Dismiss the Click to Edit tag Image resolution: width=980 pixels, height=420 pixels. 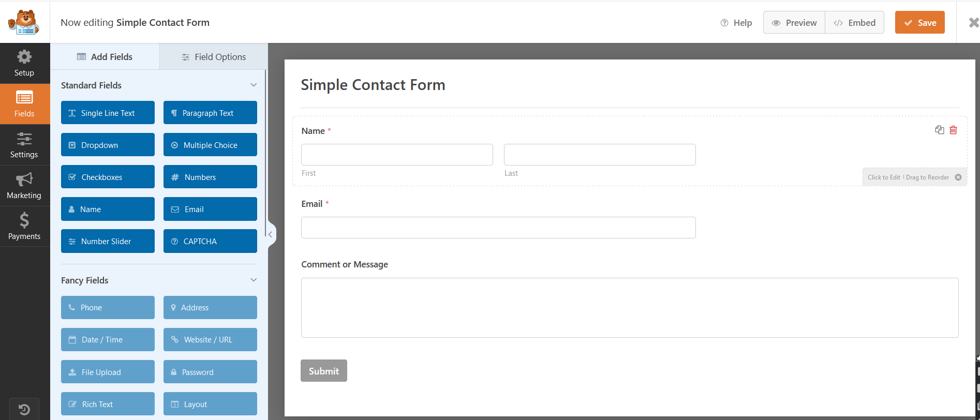(959, 176)
